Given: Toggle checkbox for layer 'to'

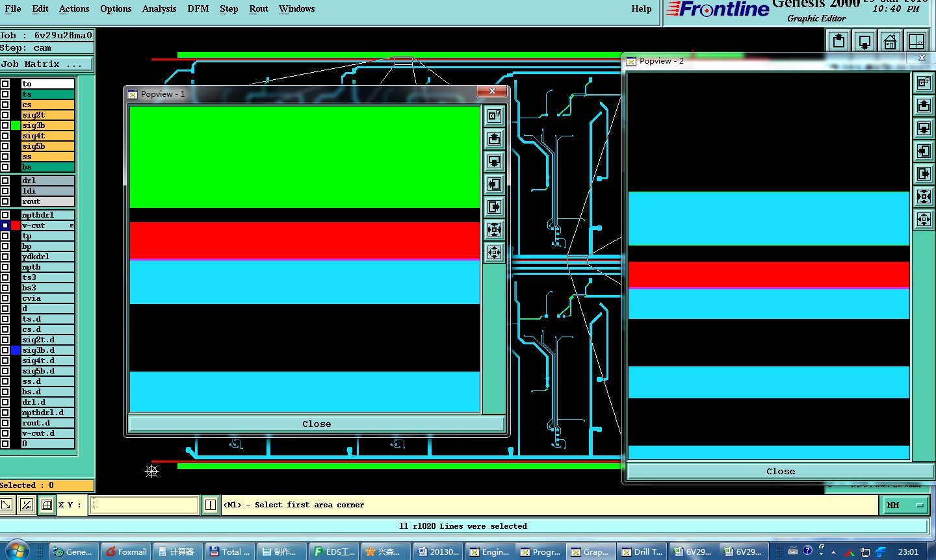Looking at the screenshot, I should point(5,84).
